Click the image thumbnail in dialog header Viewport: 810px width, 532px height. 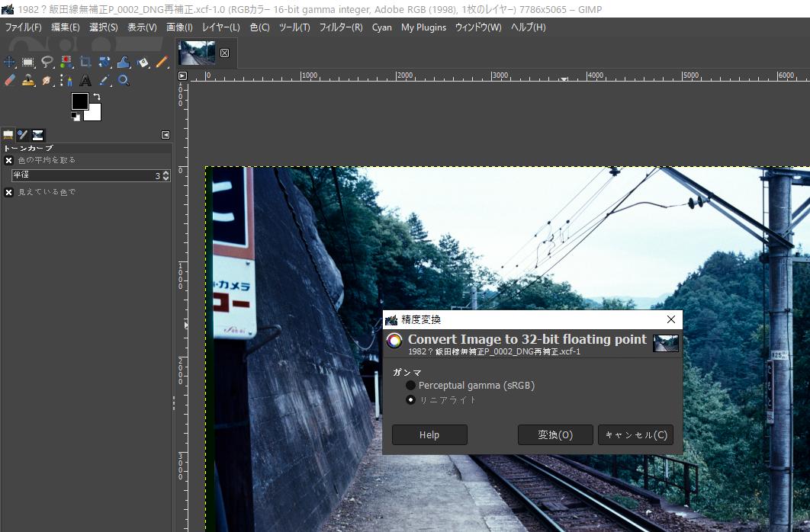click(x=665, y=343)
